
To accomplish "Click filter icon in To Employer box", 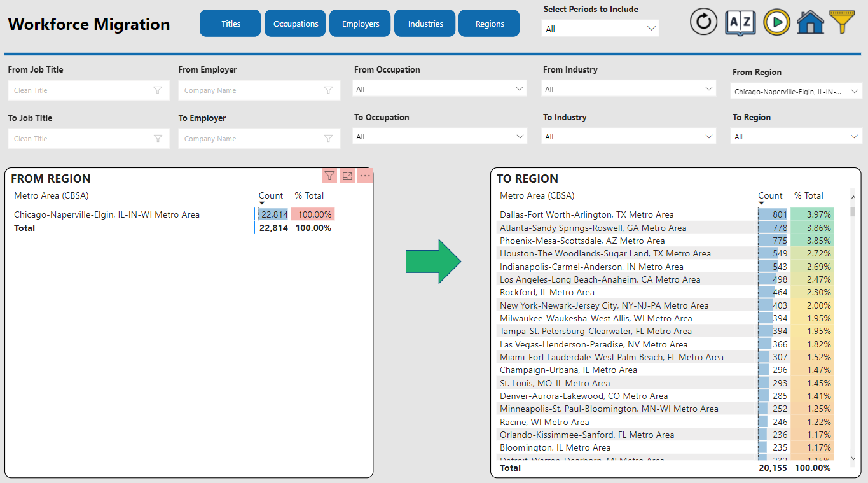I will (x=328, y=139).
